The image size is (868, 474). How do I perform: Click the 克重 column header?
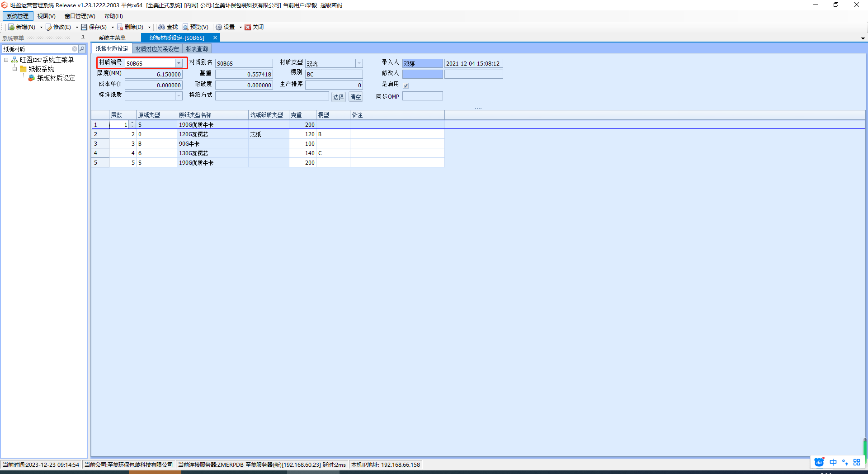pyautogui.click(x=302, y=115)
